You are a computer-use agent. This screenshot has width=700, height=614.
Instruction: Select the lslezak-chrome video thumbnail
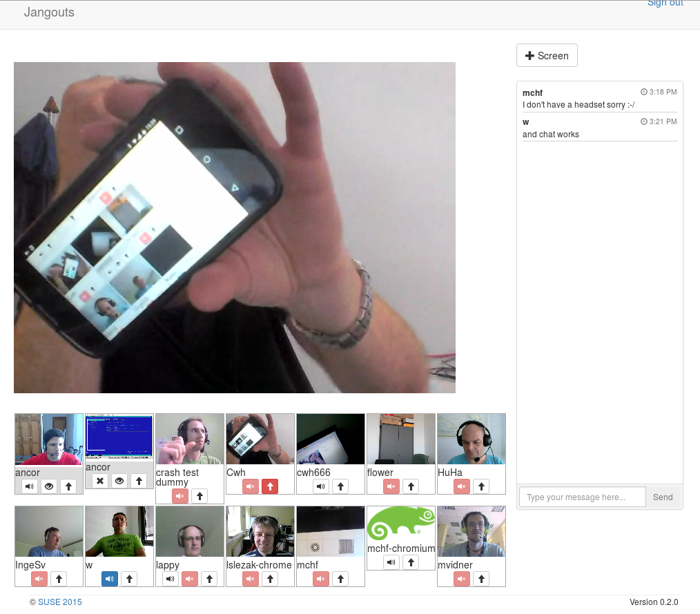[260, 532]
